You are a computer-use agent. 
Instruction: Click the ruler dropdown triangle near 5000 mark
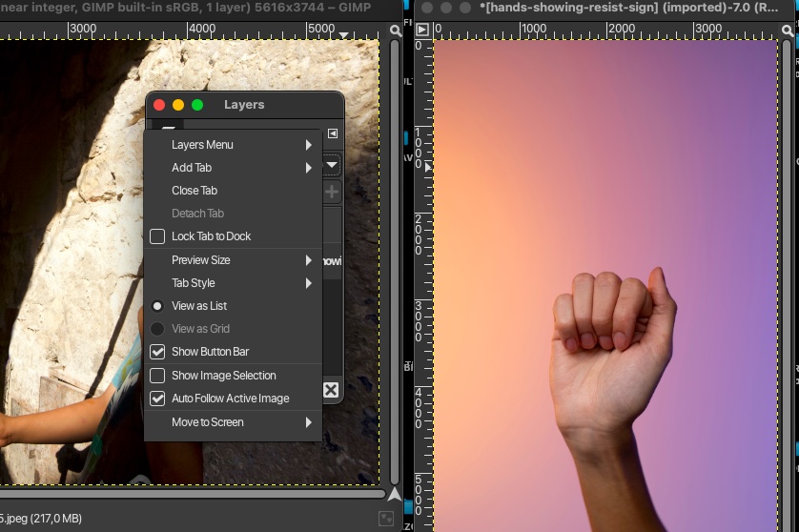[x=344, y=35]
